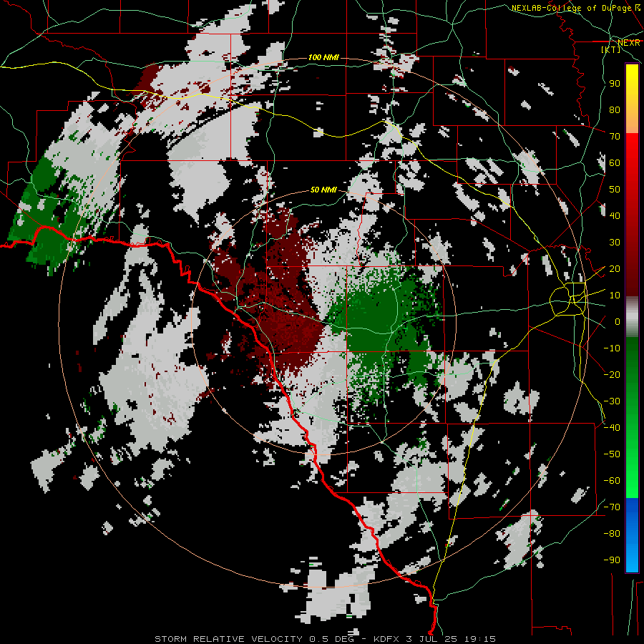Click the blue segment of the color bar
Viewport: 644px width, 644px height.
click(x=632, y=535)
